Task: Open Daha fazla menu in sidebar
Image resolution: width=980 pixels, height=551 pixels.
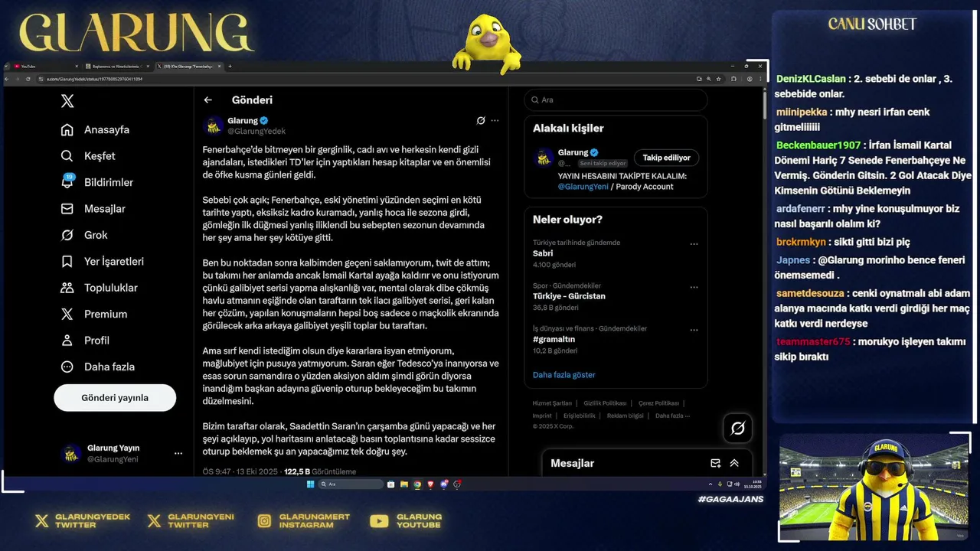Action: pyautogui.click(x=98, y=367)
